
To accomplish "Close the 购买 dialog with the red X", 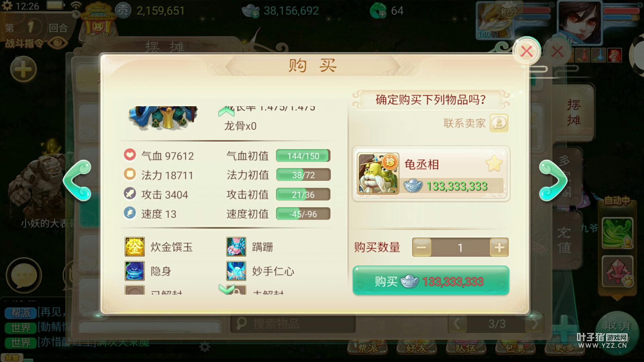I will (x=527, y=52).
